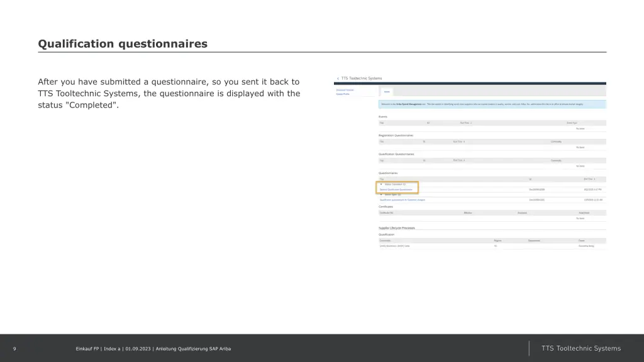Sort Registration Questionnaires by End Time
644x362 pixels.
tap(459, 141)
